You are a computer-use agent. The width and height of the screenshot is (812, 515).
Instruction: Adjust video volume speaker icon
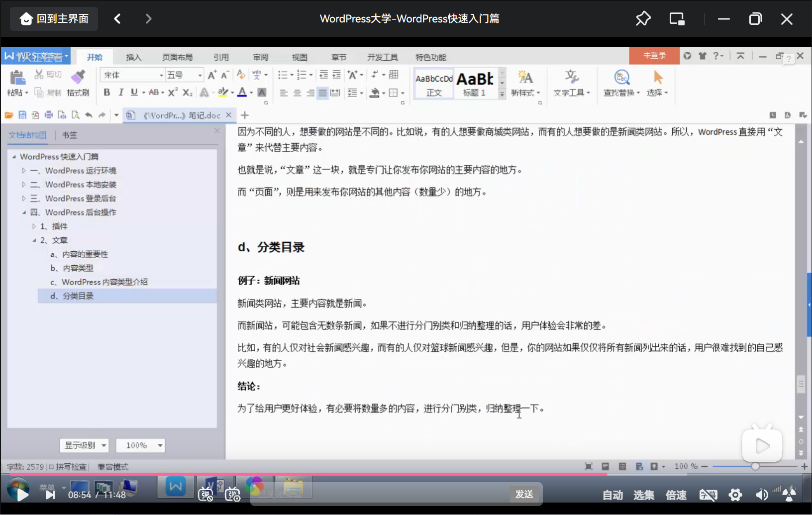pos(761,495)
